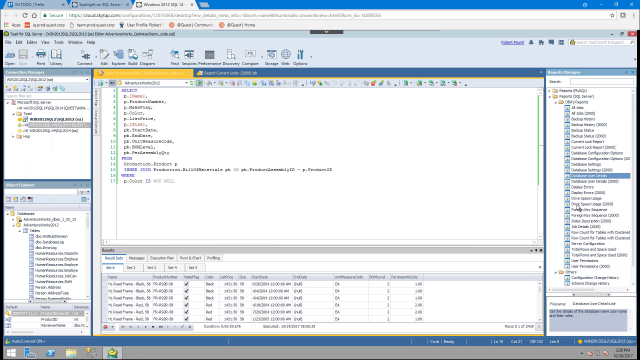Viewport: 640px width, 360px height.
Task: Click the Edit toolbar icon
Action: (104, 57)
